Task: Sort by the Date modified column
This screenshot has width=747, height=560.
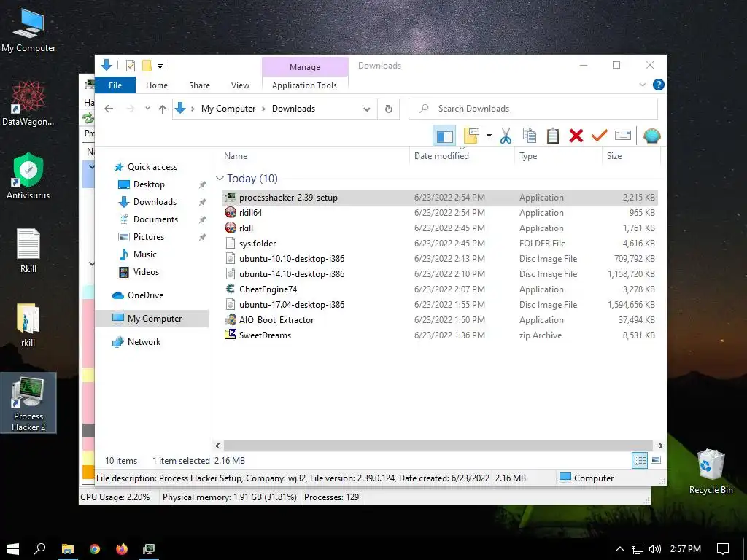Action: [462, 156]
